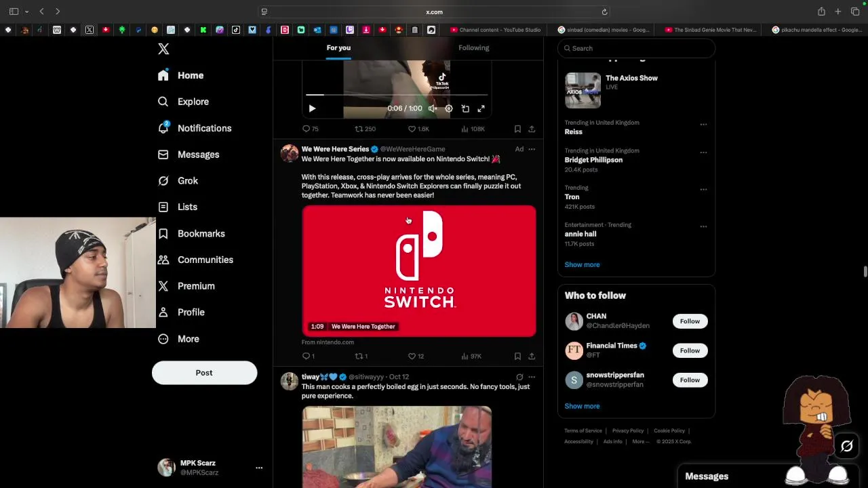Open Channel content YouTube Studio tab

point(496,30)
